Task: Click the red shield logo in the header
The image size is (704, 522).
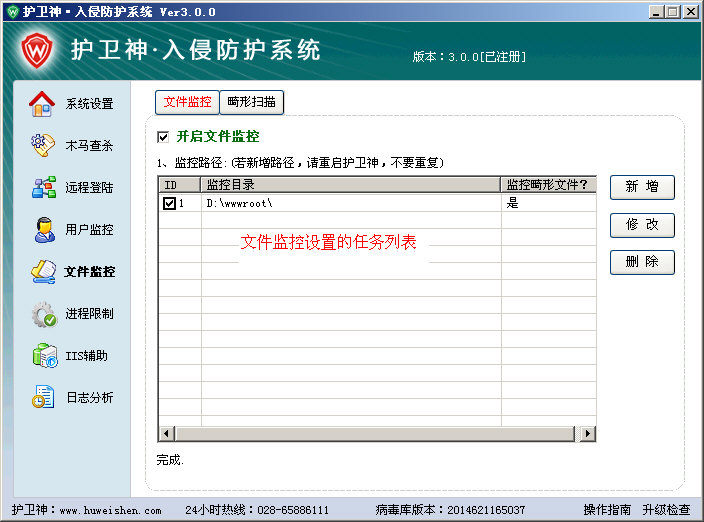Action: click(x=37, y=50)
